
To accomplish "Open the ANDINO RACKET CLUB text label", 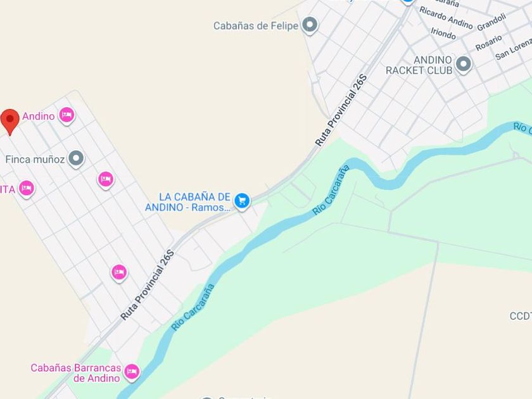I will pos(419,65).
